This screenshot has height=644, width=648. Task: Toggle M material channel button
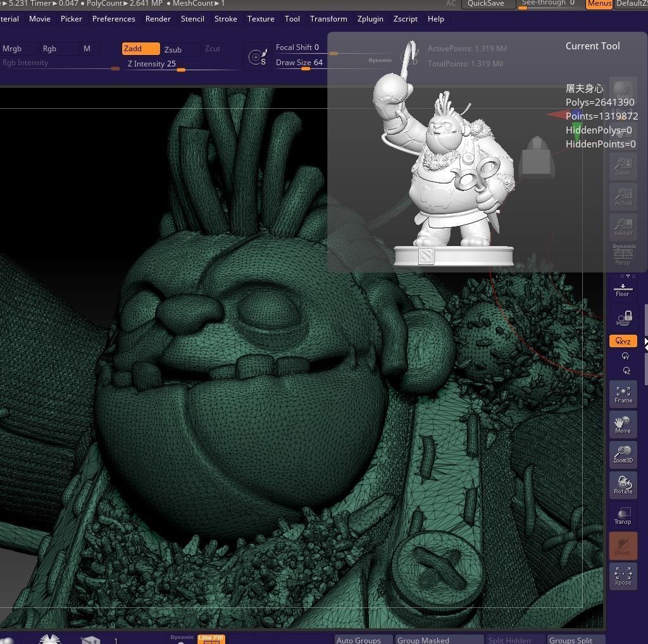click(87, 49)
